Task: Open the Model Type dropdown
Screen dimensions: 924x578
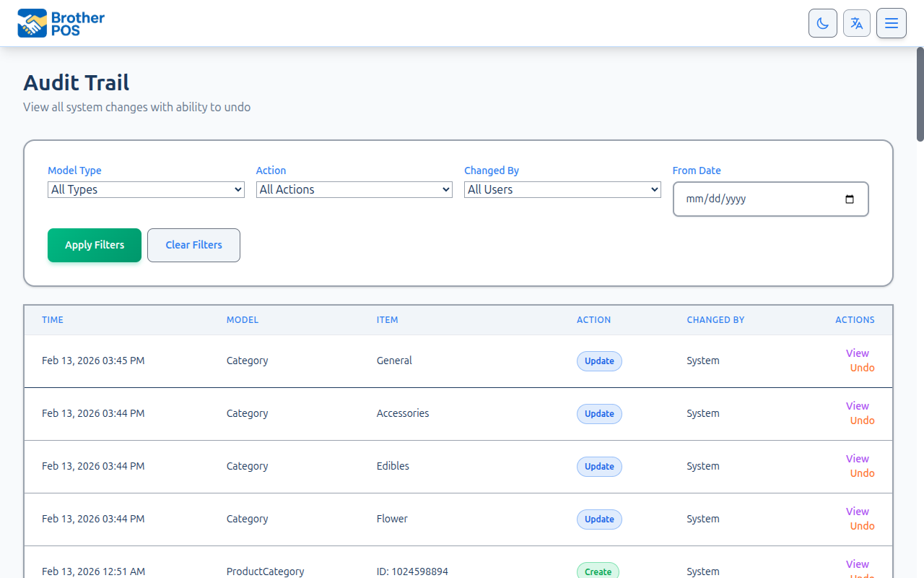Action: [146, 189]
